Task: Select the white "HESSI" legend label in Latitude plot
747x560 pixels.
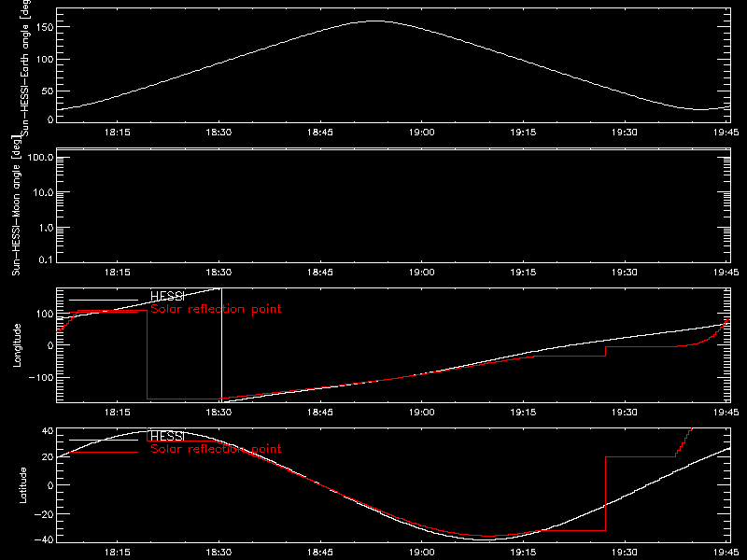Action: (167, 436)
